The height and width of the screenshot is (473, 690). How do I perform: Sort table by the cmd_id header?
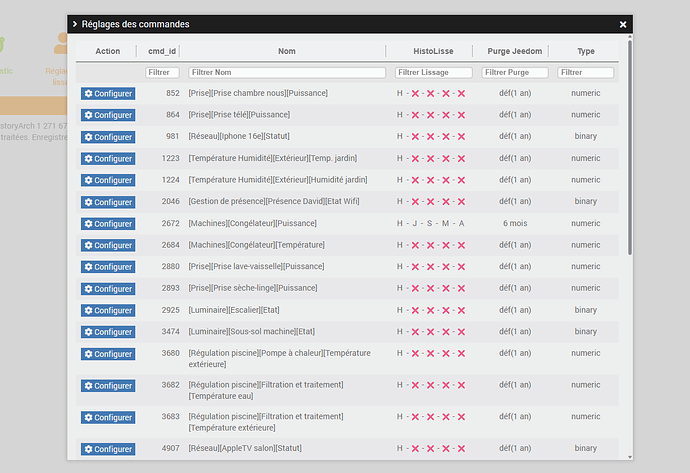click(161, 51)
